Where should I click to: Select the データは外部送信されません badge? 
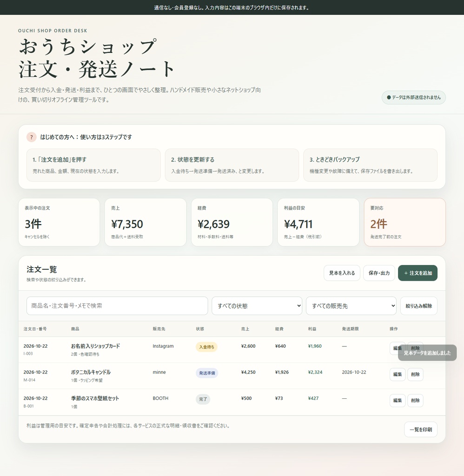(414, 98)
